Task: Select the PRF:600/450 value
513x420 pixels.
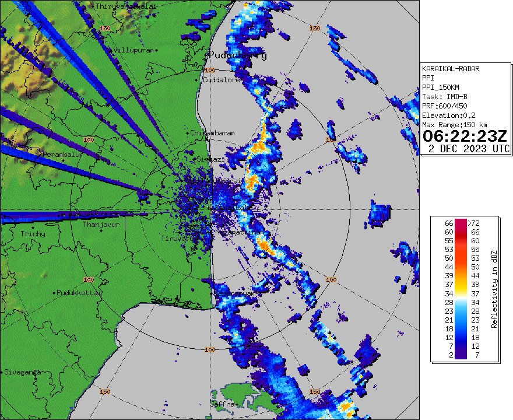Action: pos(445,106)
